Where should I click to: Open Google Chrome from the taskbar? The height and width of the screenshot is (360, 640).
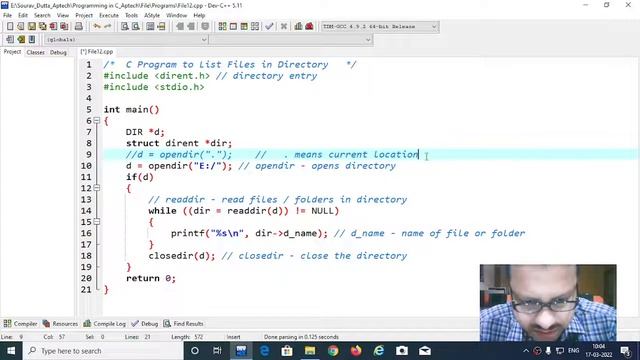[333, 351]
